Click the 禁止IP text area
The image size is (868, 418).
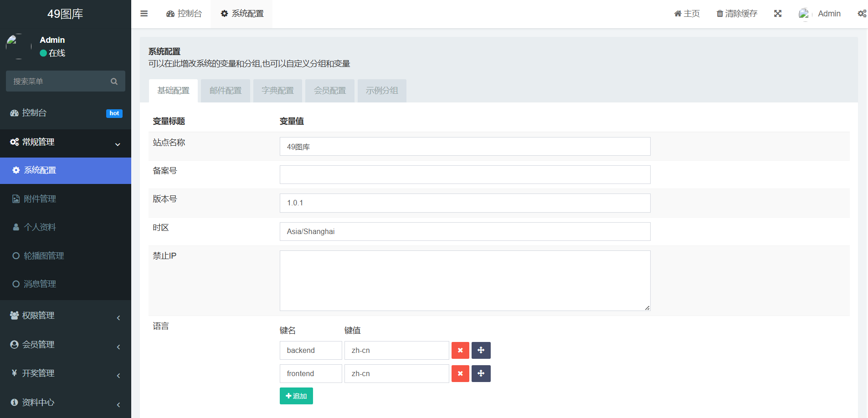(465, 280)
